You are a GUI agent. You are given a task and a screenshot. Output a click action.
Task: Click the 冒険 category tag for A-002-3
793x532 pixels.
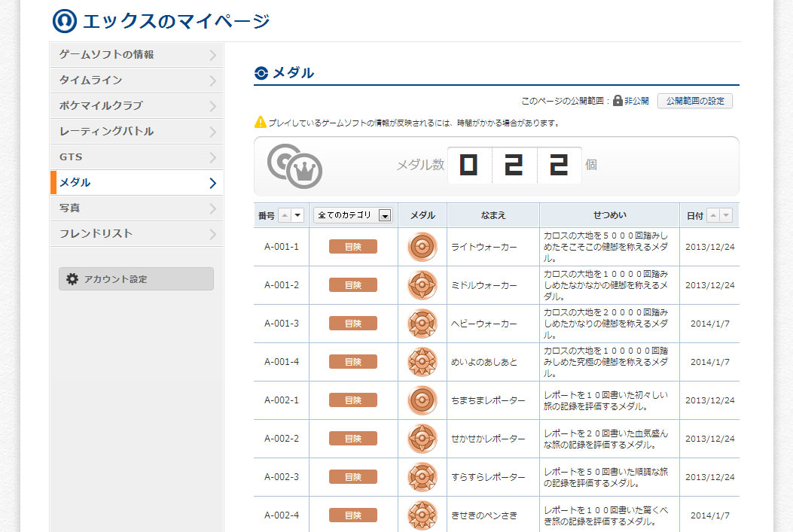(x=353, y=477)
